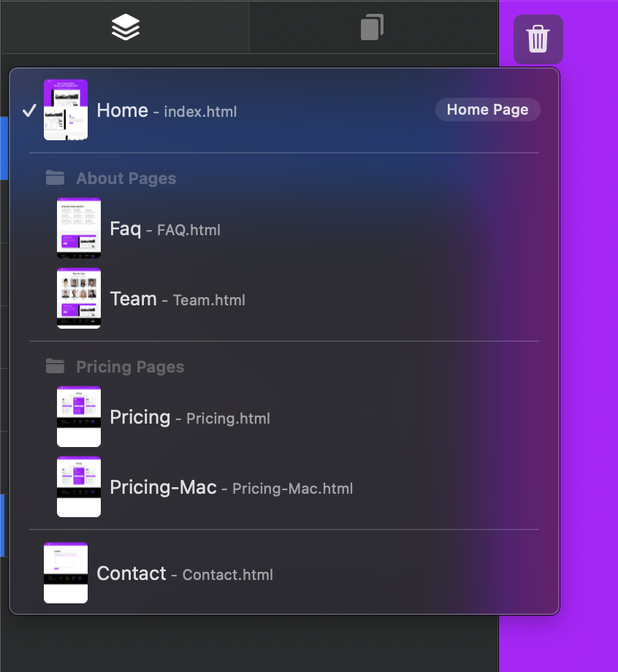Click the Pricing-Mac page thumbnail
The width and height of the screenshot is (618, 672).
[79, 486]
